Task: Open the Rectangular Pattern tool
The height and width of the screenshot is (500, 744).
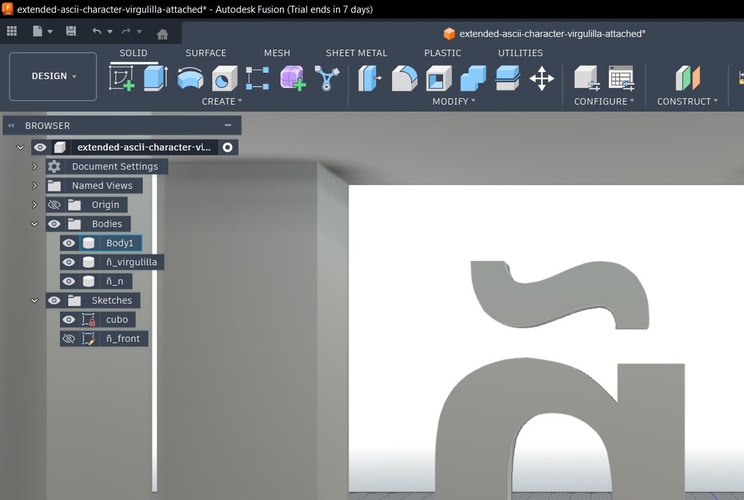Action: pos(257,78)
